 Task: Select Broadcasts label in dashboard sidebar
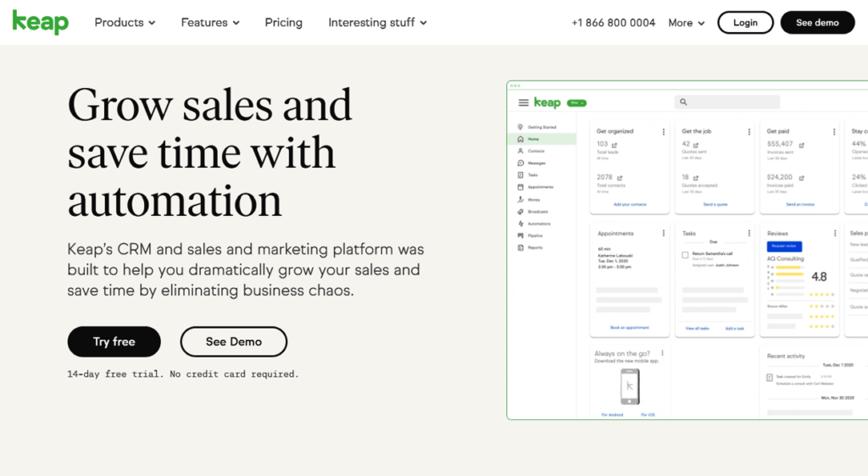537,212
